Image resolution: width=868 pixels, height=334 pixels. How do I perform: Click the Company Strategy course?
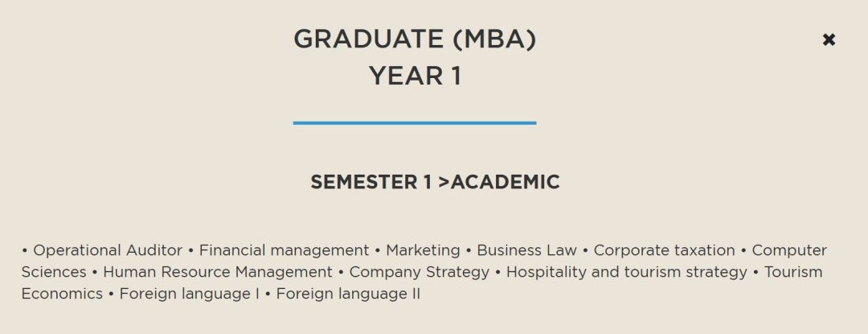[x=419, y=273]
